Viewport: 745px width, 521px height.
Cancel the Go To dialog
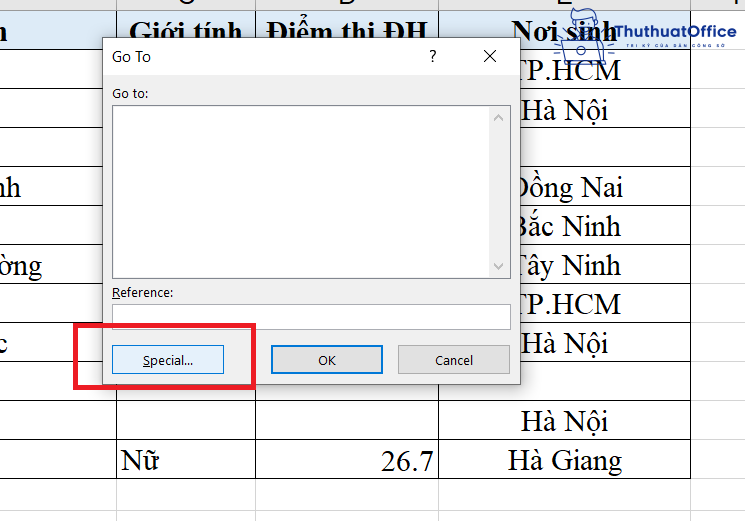(454, 360)
